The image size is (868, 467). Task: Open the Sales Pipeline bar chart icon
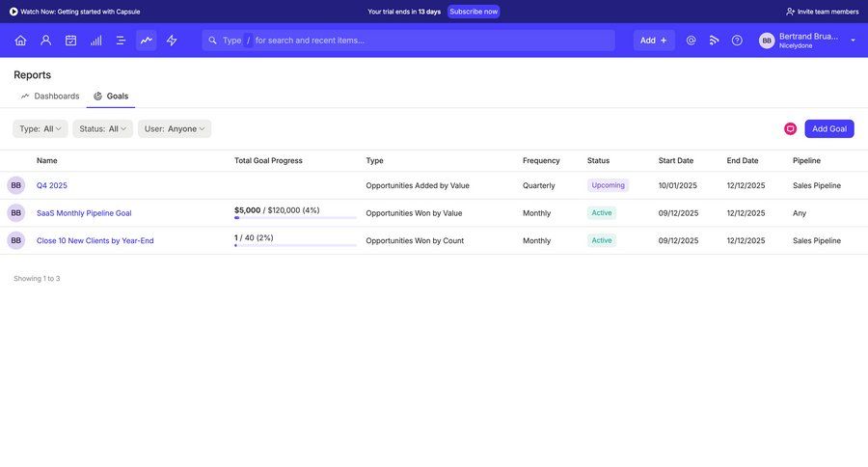pos(95,41)
